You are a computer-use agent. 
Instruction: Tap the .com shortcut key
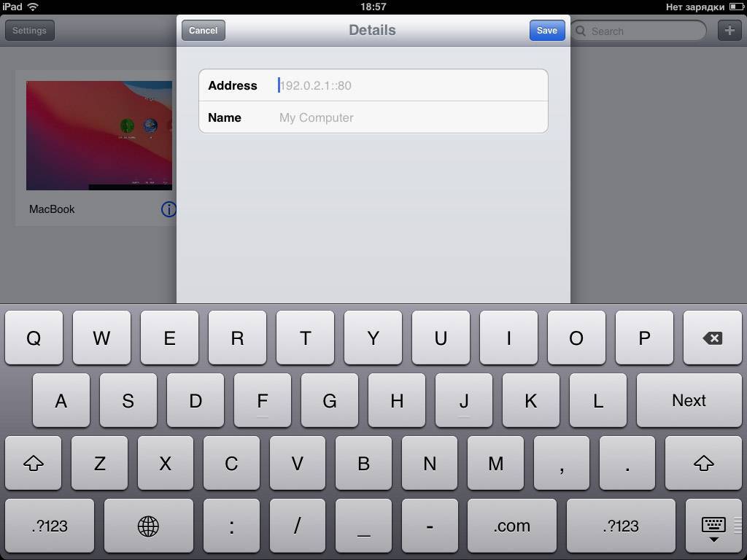coord(511,526)
